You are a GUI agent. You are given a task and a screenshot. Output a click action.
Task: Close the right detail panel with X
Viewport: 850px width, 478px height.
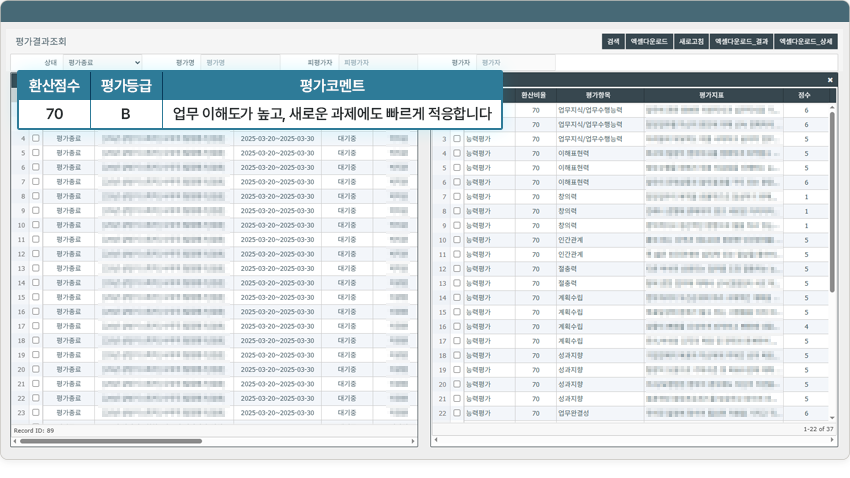(x=830, y=80)
